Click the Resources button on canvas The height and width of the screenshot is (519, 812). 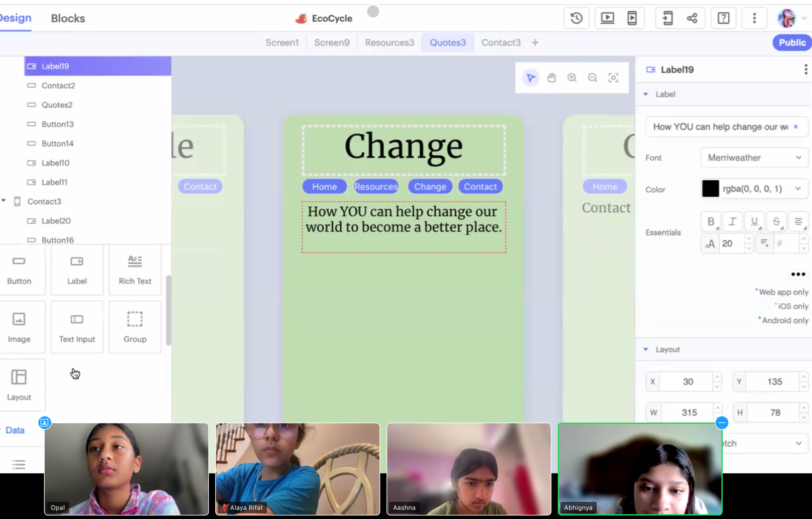click(x=376, y=187)
